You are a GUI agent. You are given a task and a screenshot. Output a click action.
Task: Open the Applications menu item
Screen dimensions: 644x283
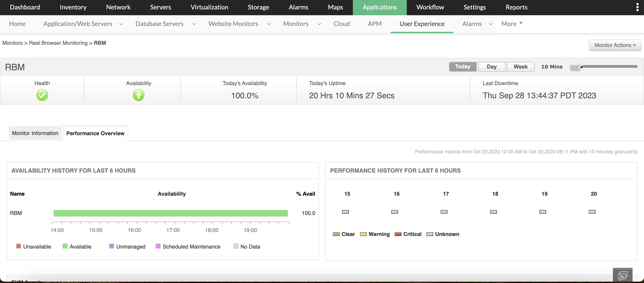[379, 7]
